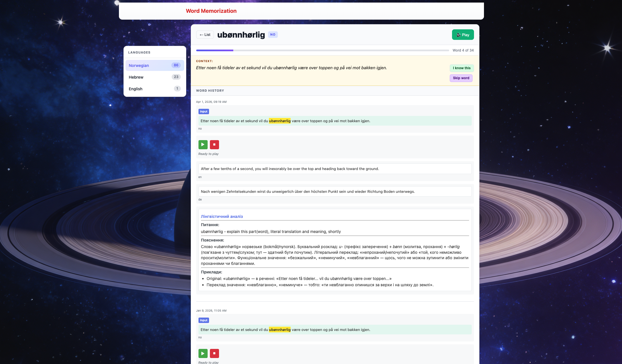Click the English translation text box
Viewport: 622px width, 364px height.
(335, 169)
